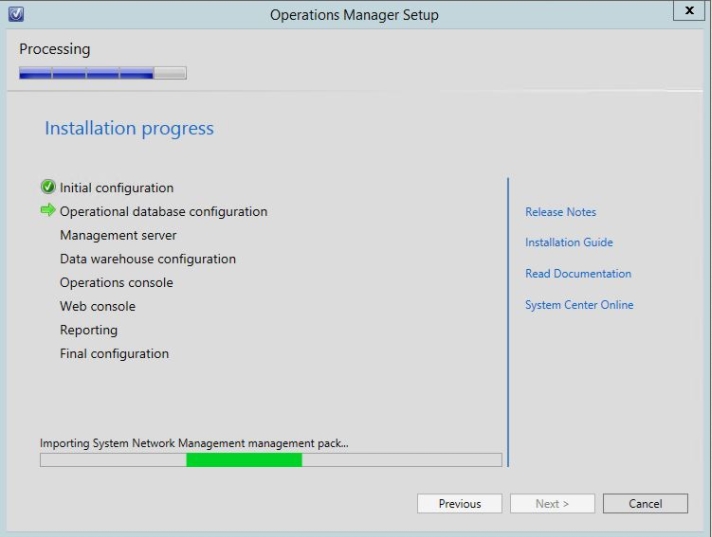Open the Installation Guide link

[x=568, y=243]
